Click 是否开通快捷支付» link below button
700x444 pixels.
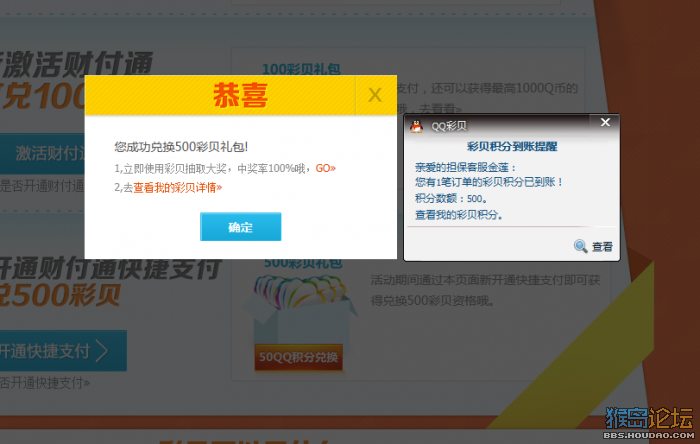(x=45, y=383)
